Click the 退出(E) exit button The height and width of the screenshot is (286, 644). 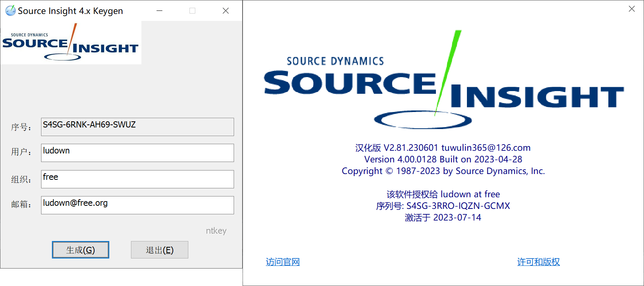160,250
